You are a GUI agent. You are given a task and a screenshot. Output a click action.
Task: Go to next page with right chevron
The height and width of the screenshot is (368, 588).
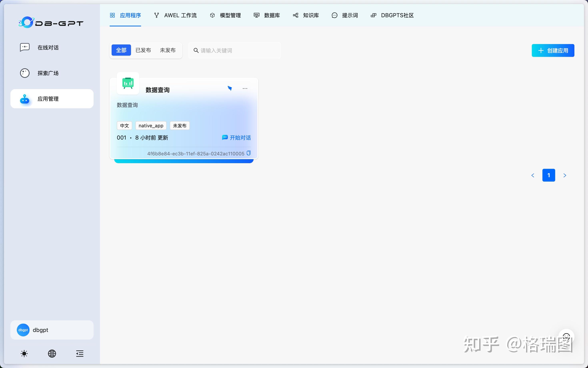click(x=565, y=175)
